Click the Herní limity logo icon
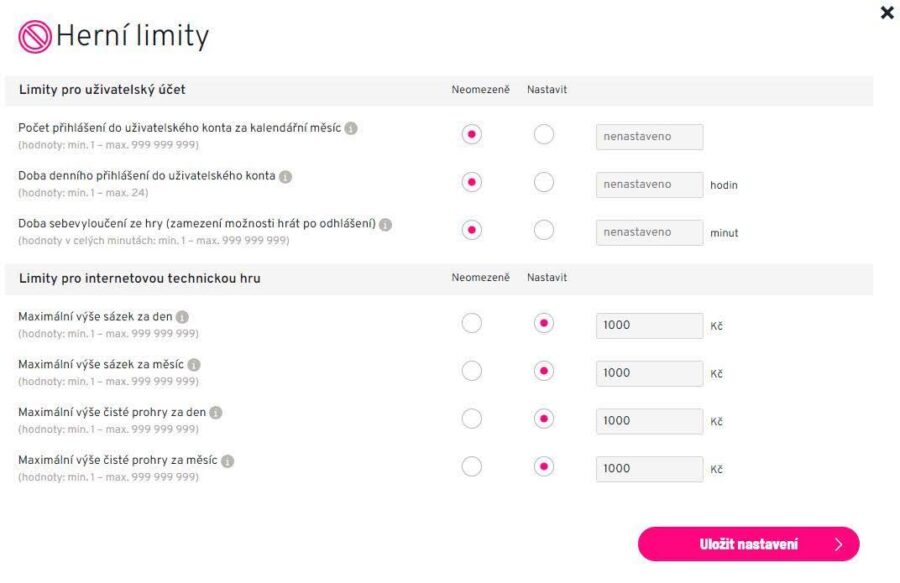 [x=34, y=38]
